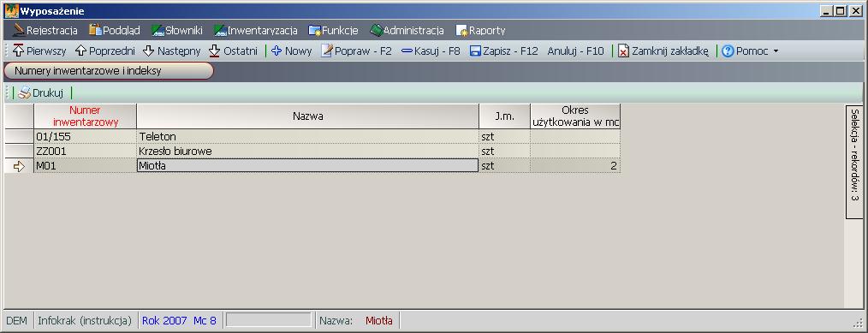Add a new record with Nowy
This screenshot has width=868, height=333.
click(x=292, y=51)
